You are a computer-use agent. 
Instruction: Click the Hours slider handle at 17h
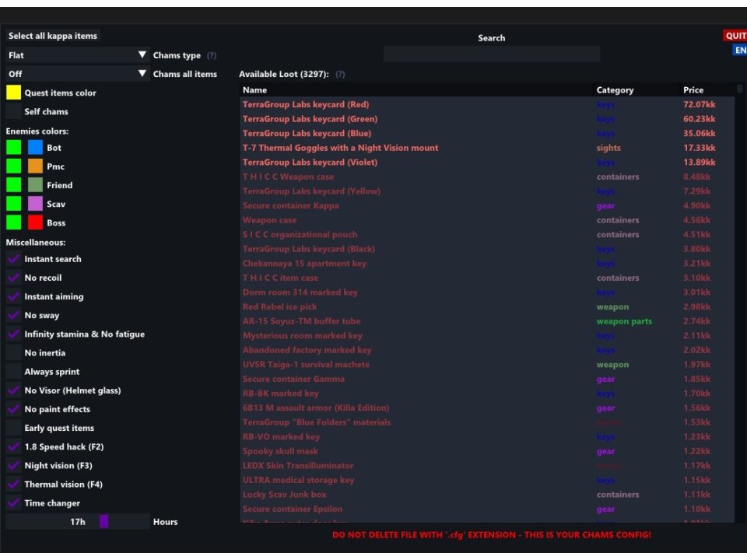click(x=103, y=521)
